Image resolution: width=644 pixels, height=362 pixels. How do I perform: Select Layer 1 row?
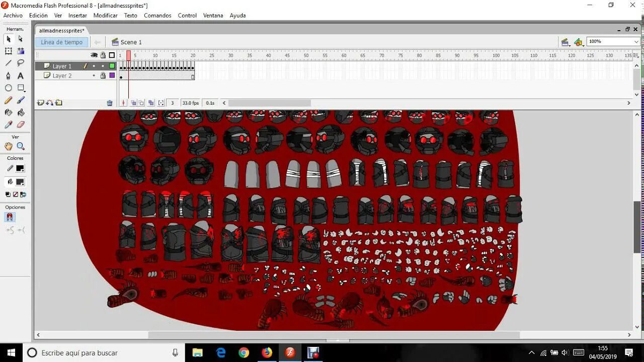(x=76, y=66)
